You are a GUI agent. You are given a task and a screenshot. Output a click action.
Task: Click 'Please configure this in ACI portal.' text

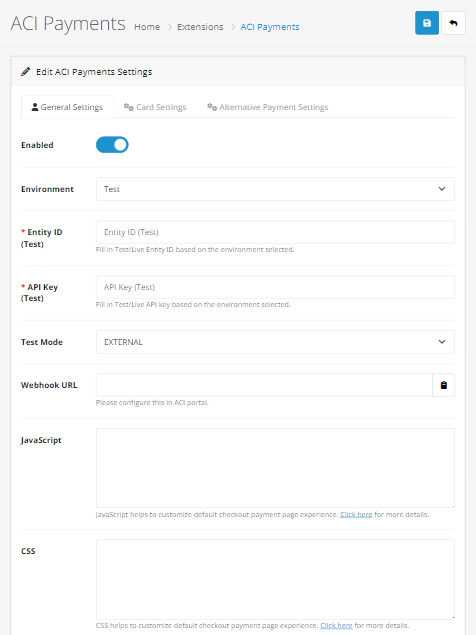(152, 403)
